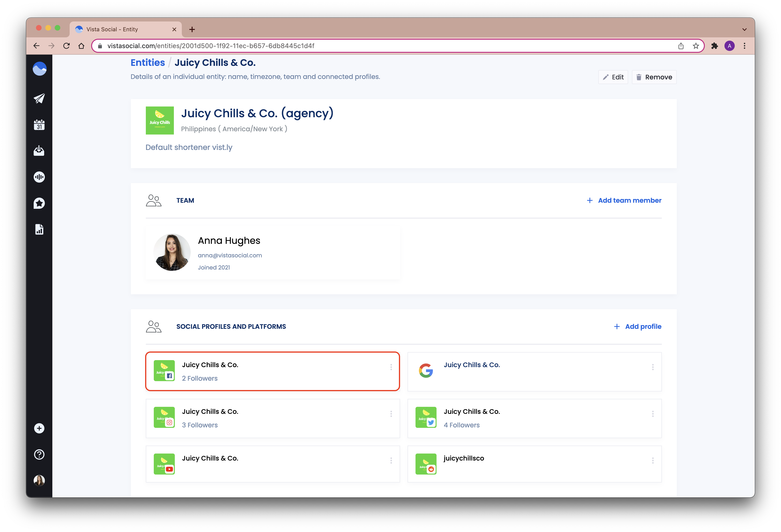Open options menu for Instagram profile card

[x=391, y=414]
